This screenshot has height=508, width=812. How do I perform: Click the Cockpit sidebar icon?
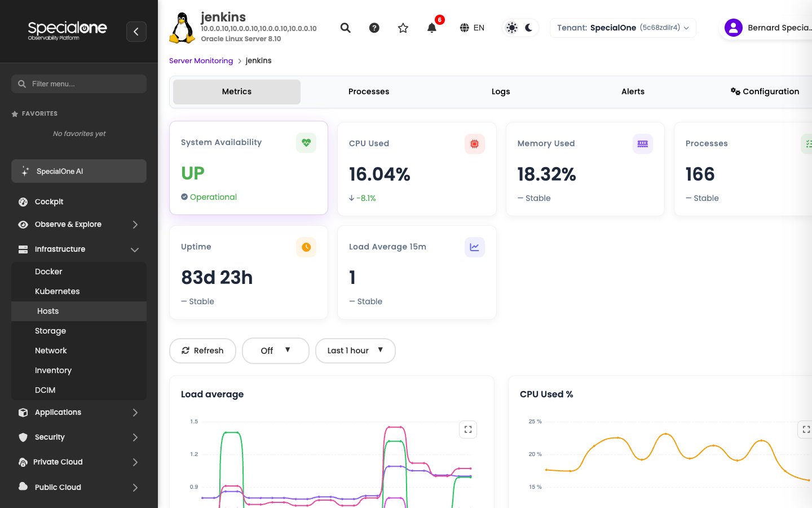(23, 202)
